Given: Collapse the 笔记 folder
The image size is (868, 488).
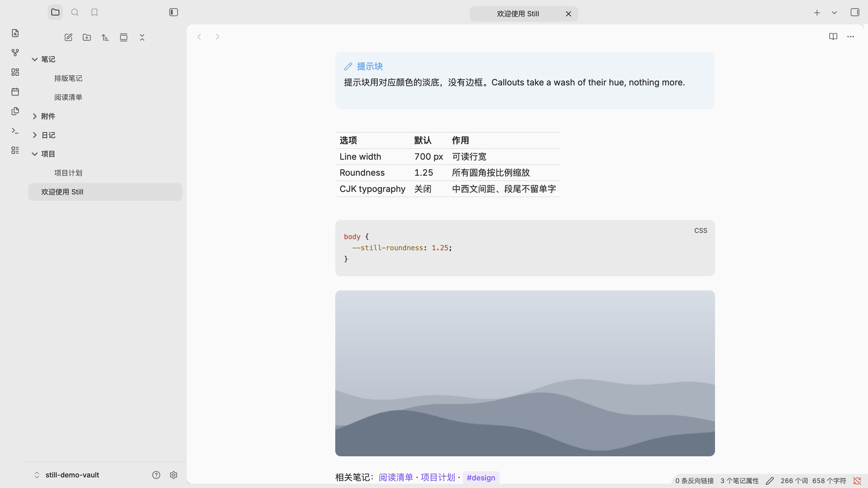Looking at the screenshot, I should (35, 59).
